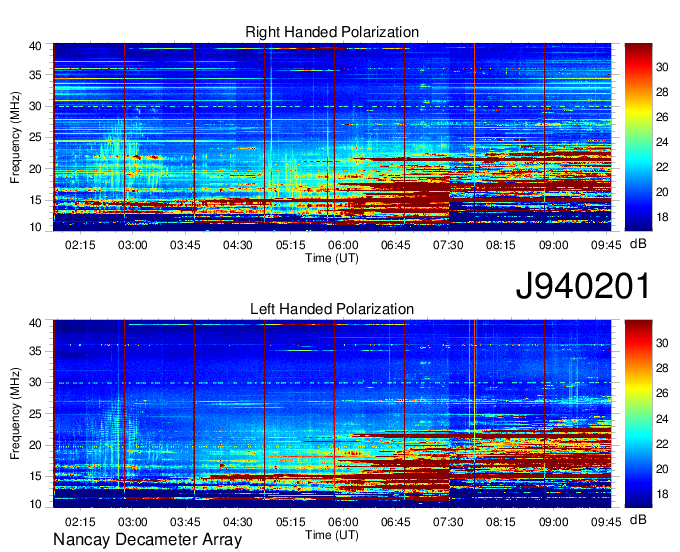Click the "Right Handed Polarization" plot title
Viewport: 680px width, 552px height.
pos(332,32)
